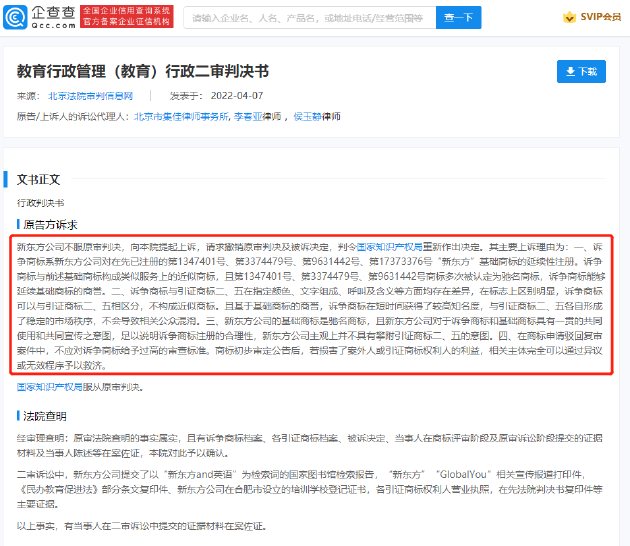Click the document title 教育行政管理(教育)行政二审判决书
Screen dimensions: 630x546
click(x=143, y=72)
